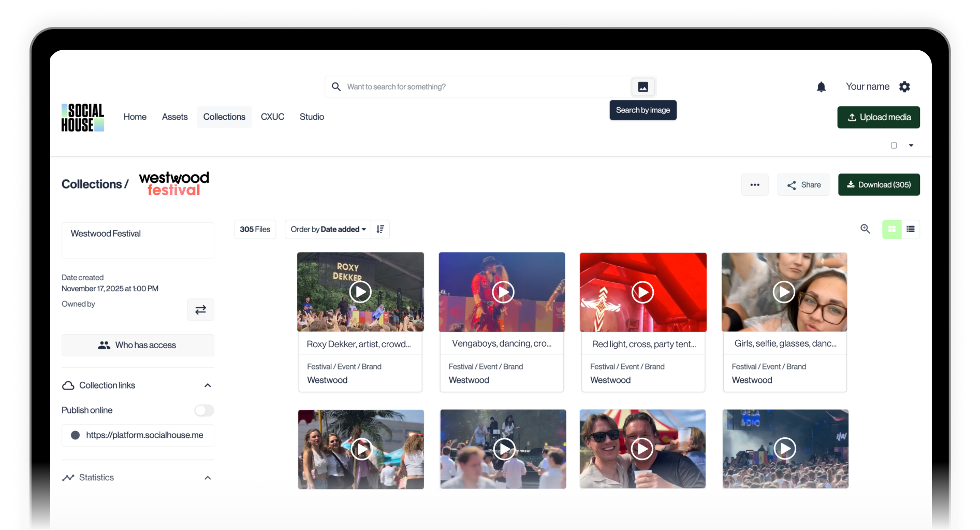The image size is (980, 530).
Task: Open the three-dots more options menu
Action: [x=755, y=185]
